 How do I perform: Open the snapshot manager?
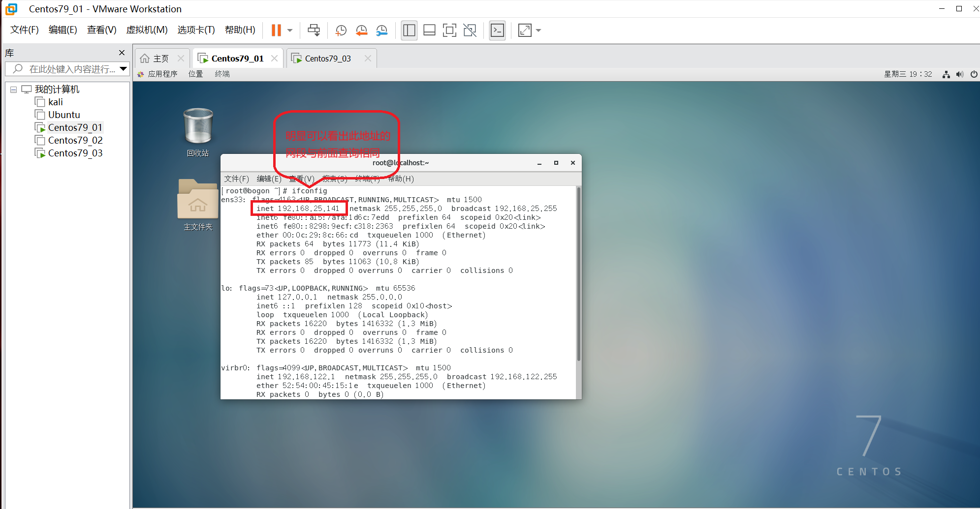[x=381, y=30]
